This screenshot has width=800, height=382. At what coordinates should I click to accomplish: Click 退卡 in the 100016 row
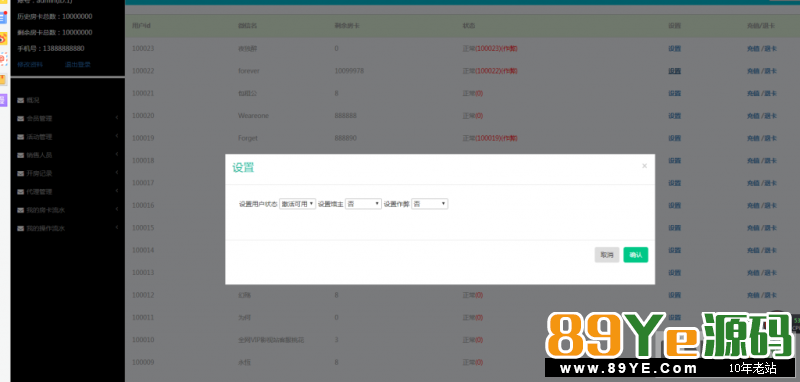coord(770,206)
